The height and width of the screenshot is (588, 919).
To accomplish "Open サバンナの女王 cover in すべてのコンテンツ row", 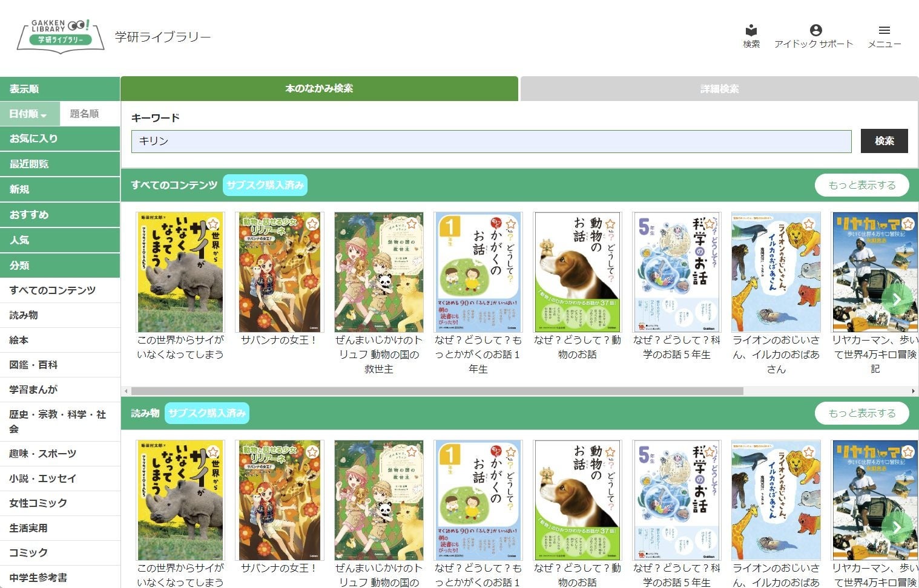I will point(280,272).
